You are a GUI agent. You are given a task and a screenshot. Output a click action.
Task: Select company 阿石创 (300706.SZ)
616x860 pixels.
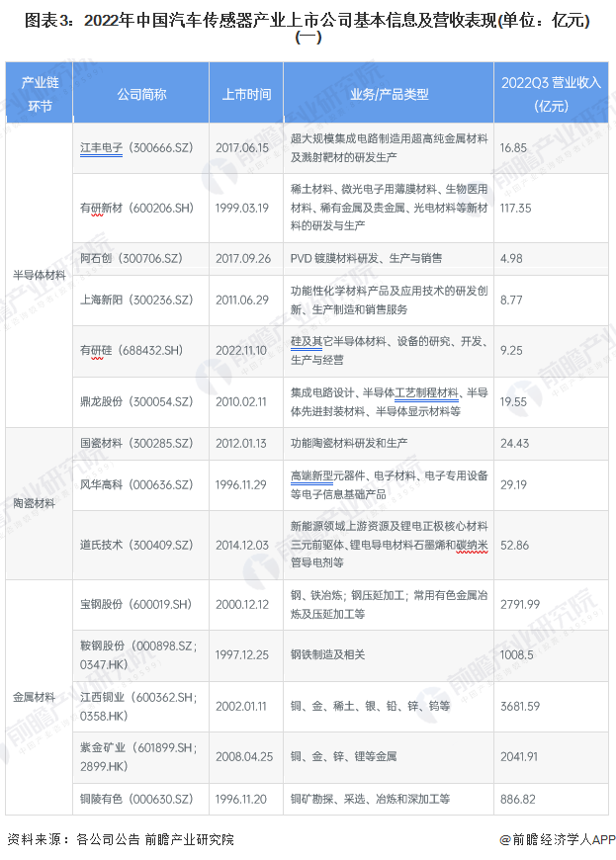click(x=132, y=258)
